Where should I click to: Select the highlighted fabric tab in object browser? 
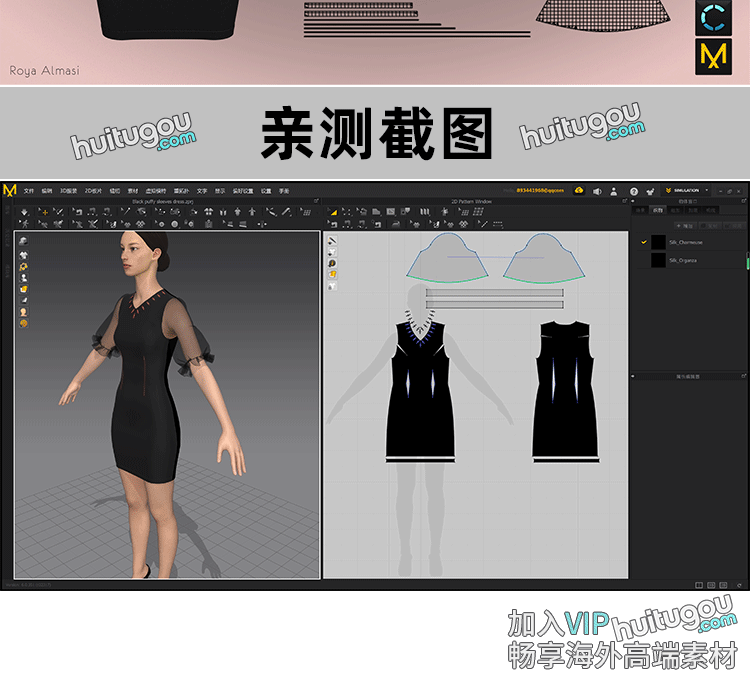point(658,210)
